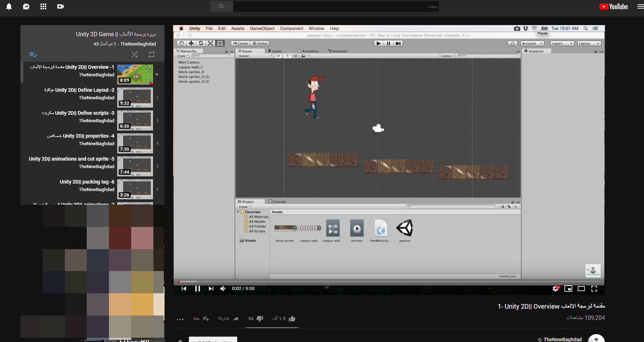Viewport: 644px width, 342px height.
Task: Open TheNewBaghdad channel below the video
Action: coord(563,339)
